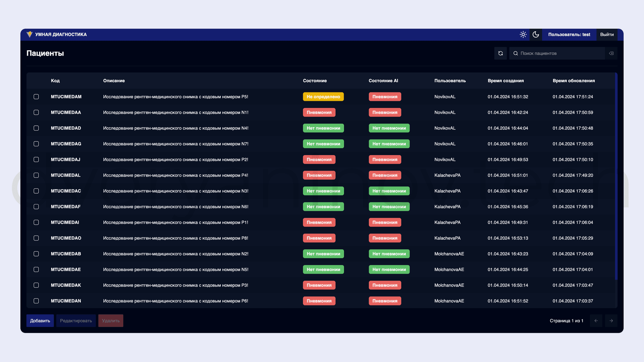Go to next page arrow
The height and width of the screenshot is (362, 644).
tap(611, 321)
